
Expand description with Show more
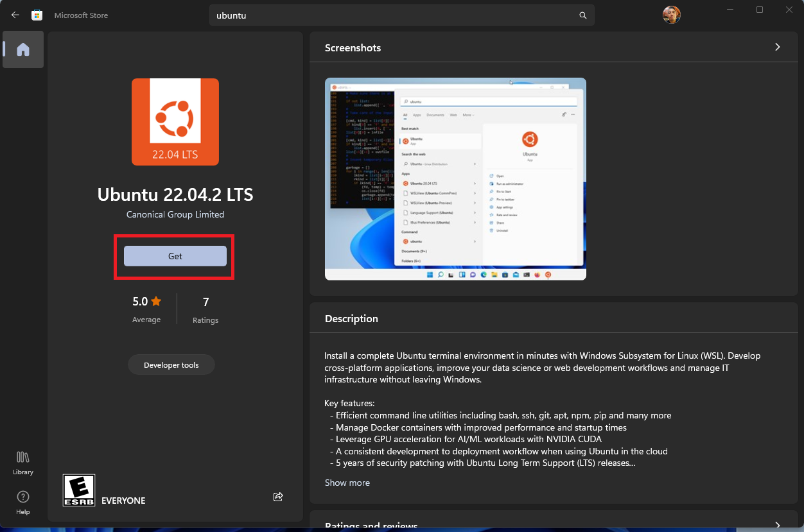(347, 483)
